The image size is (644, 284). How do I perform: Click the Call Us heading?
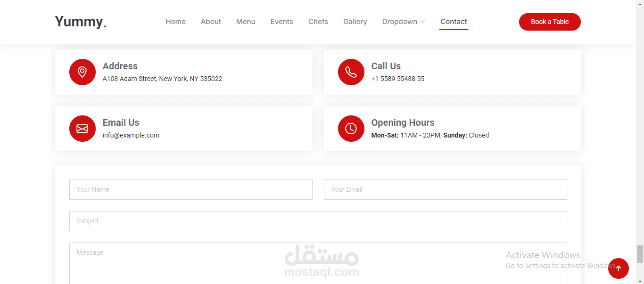pos(386,66)
